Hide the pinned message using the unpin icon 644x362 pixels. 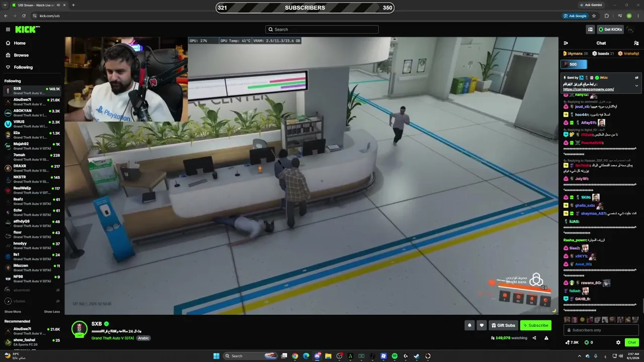pos(636,78)
